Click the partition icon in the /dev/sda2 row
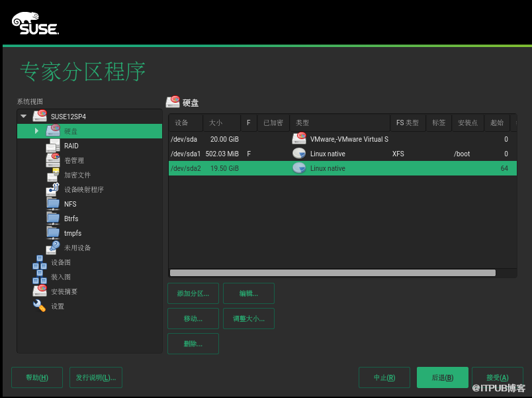The height and width of the screenshot is (398, 532). [299, 168]
